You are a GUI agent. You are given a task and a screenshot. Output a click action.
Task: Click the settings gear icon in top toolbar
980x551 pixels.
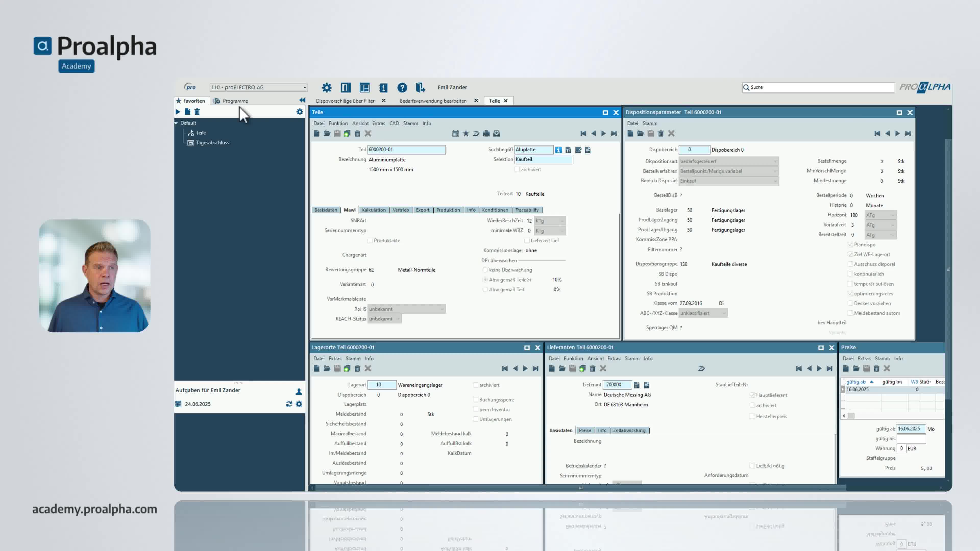326,87
